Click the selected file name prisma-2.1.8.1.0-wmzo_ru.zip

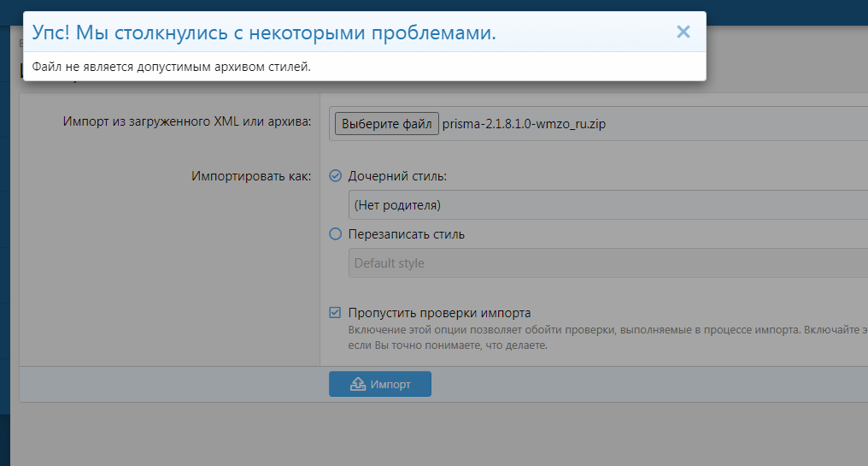[525, 124]
